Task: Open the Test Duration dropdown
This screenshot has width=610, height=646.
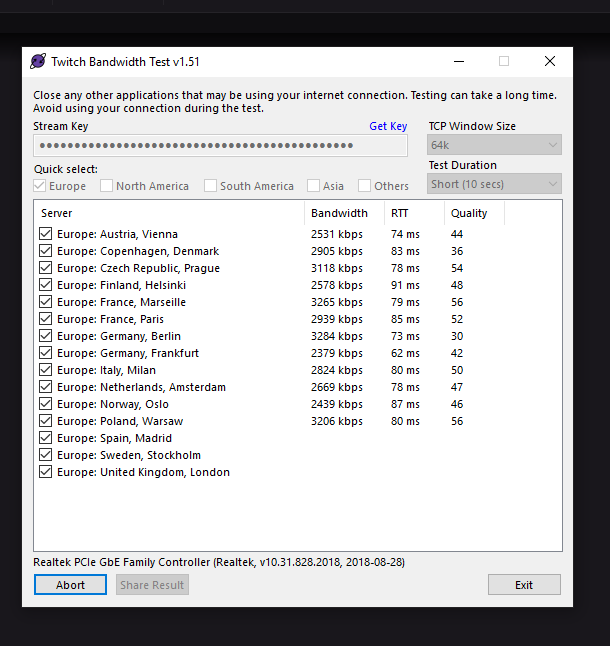Action: [x=494, y=184]
